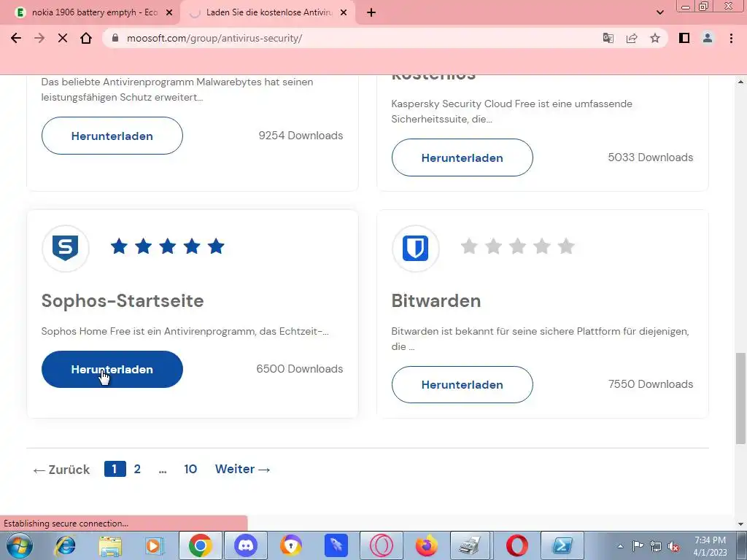Open the Bitwarden title heading
Viewport: 747px width, 560px height.
tap(436, 301)
